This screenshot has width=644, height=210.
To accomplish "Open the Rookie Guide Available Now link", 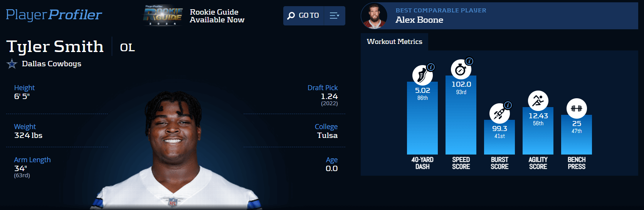I will pyautogui.click(x=217, y=16).
